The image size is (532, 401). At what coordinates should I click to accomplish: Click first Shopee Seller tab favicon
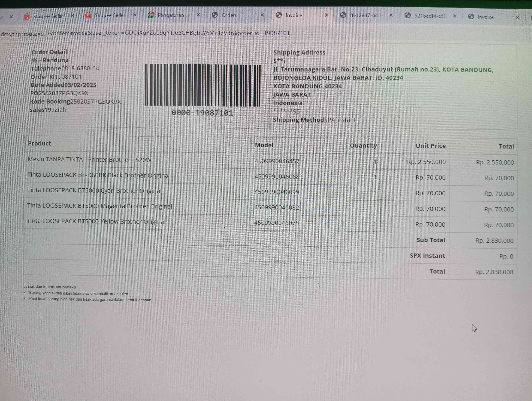coord(27,17)
